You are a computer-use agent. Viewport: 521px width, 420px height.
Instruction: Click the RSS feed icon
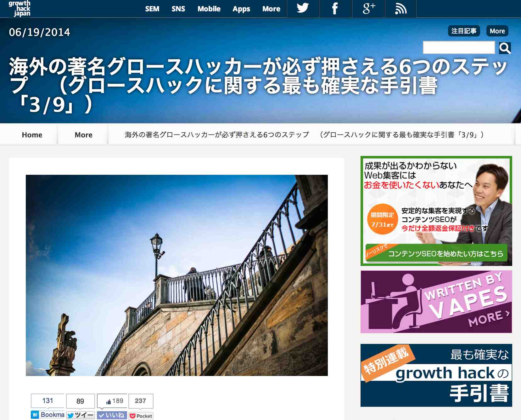(x=401, y=8)
